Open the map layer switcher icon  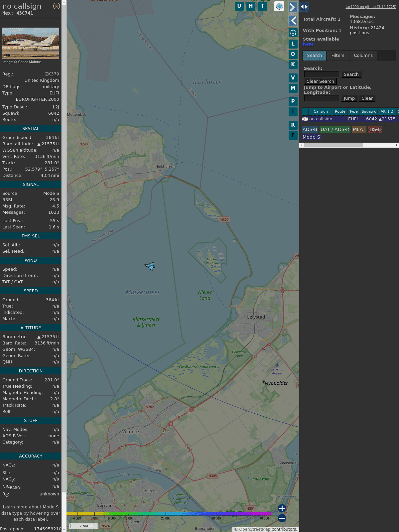[279, 6]
